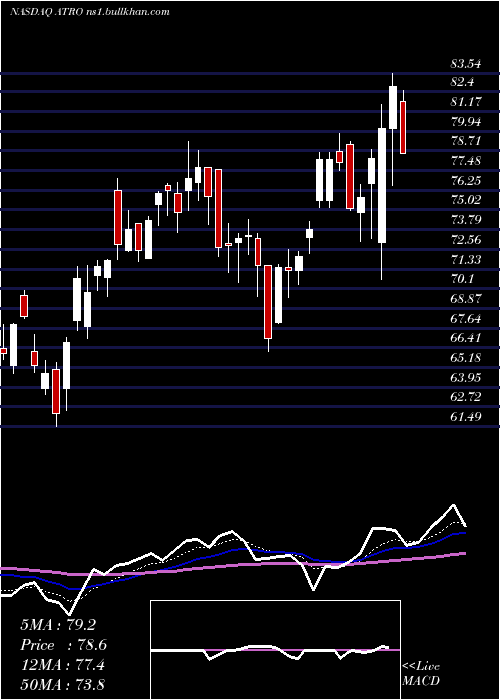The image size is (500, 700).
Task: Click the 5MA : 79.2 readout
Action: [58, 625]
